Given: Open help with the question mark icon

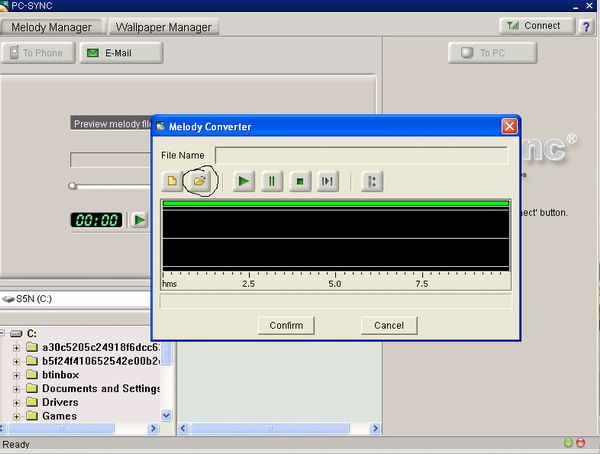Looking at the screenshot, I should (x=586, y=26).
